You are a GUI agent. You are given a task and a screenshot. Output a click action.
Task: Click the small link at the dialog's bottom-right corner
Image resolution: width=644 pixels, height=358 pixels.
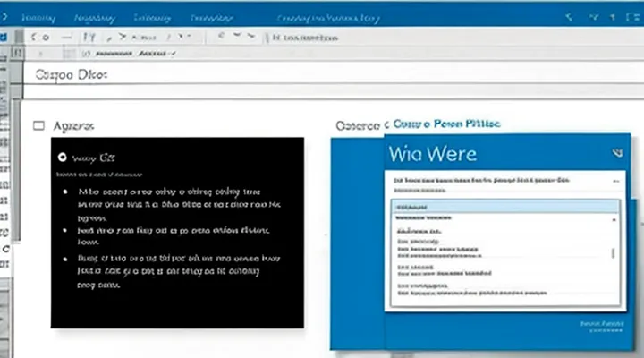coord(602,324)
